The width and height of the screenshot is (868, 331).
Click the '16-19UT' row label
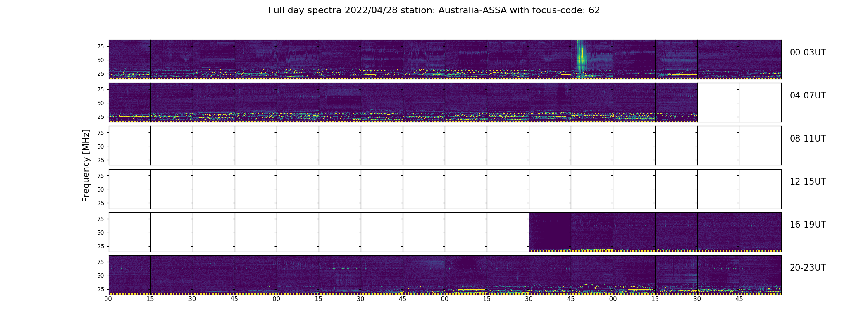point(808,225)
